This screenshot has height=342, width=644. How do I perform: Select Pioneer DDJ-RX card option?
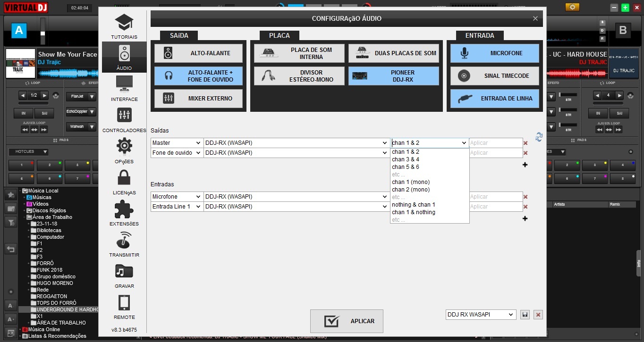tap(394, 76)
